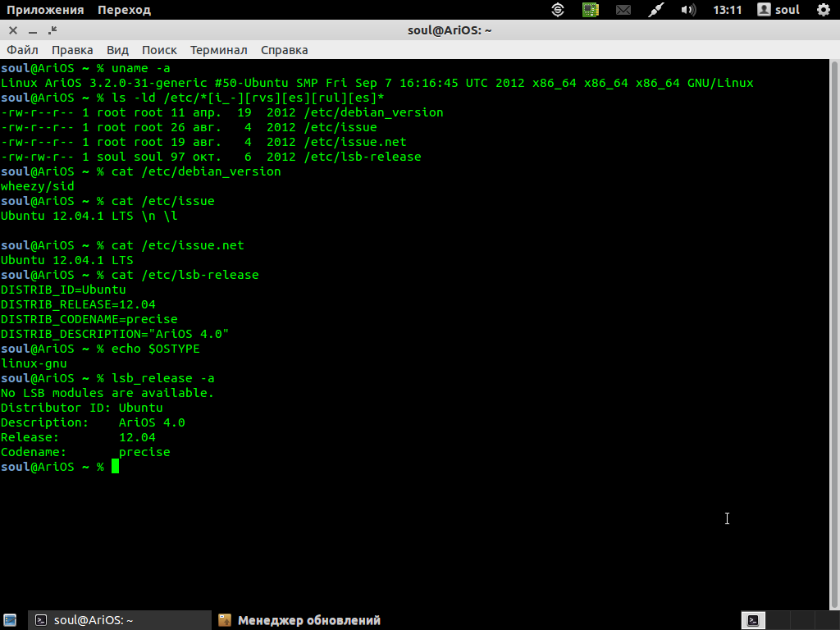Switch to Менеджер обновлений taskbar item
840x630 pixels.
pos(299,620)
